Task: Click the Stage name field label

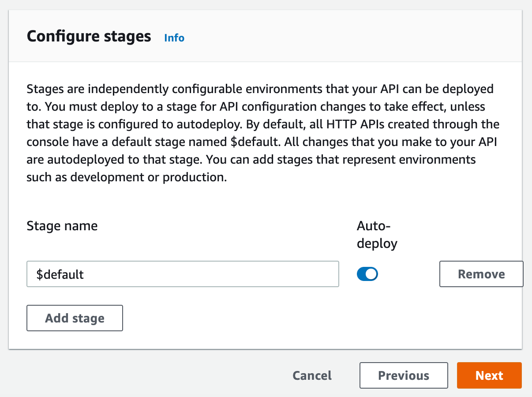Action: click(62, 226)
